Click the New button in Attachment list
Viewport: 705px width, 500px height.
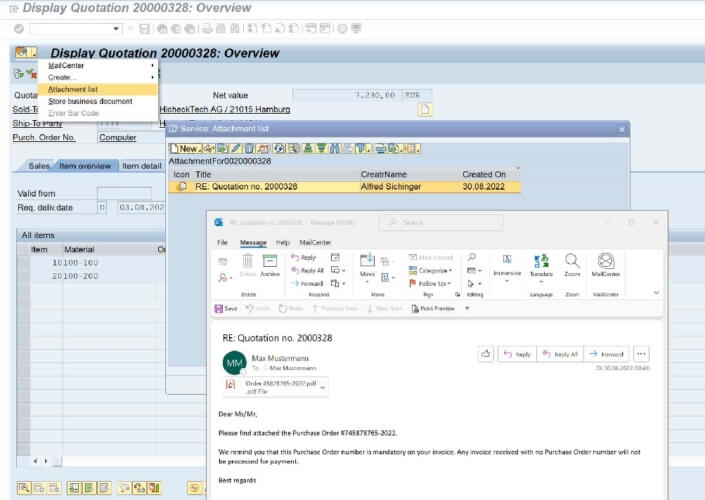pyautogui.click(x=185, y=148)
